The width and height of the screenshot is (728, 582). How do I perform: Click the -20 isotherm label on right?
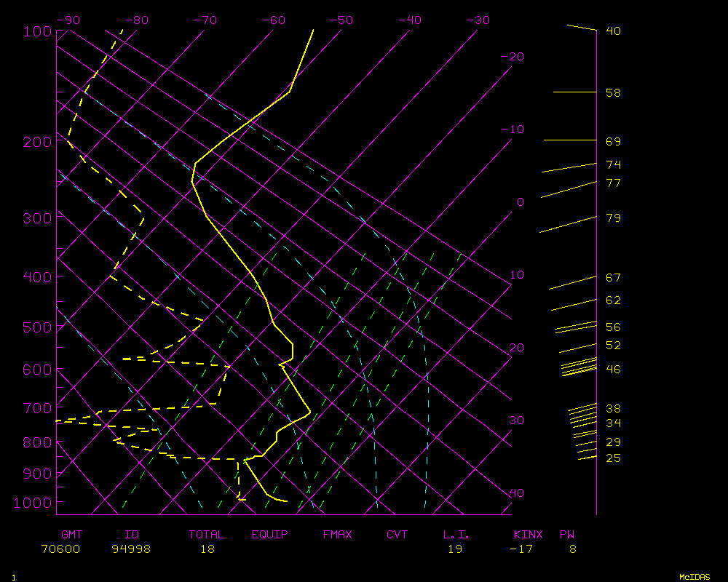[x=513, y=57]
